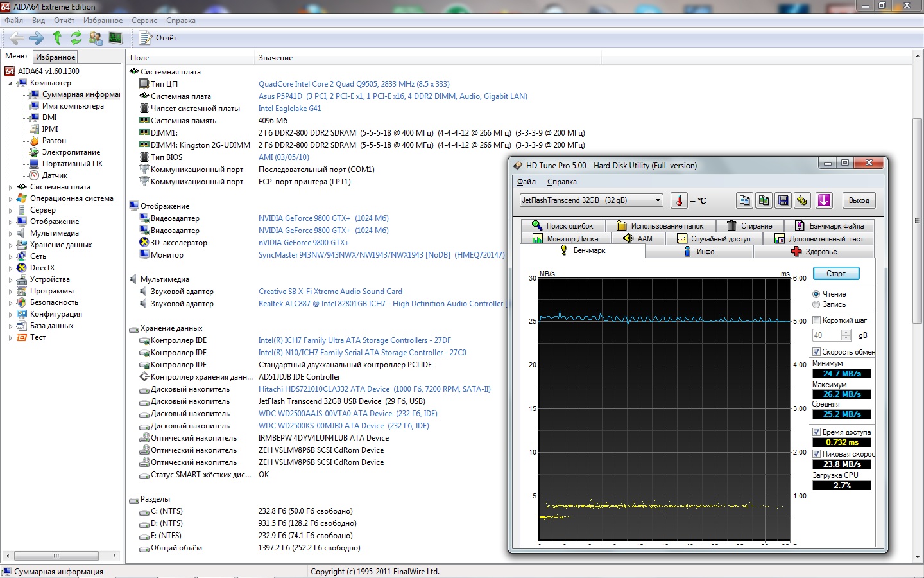Image resolution: width=924 pixels, height=578 pixels.
Task: Switch to the Случайный доступ tab
Action: (x=714, y=239)
